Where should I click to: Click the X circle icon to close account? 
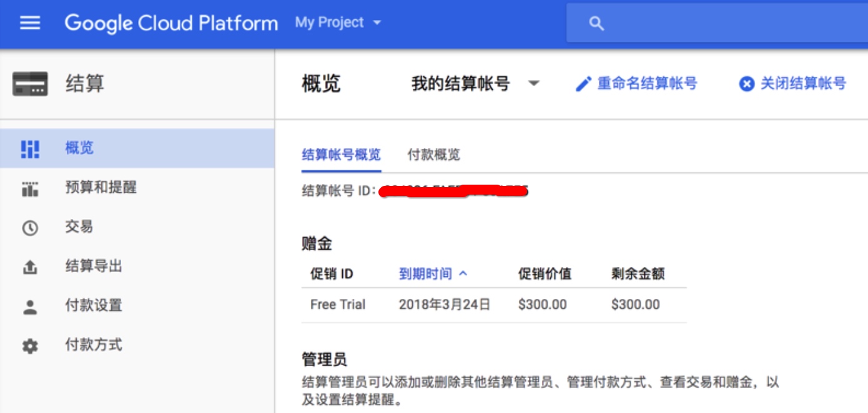747,84
